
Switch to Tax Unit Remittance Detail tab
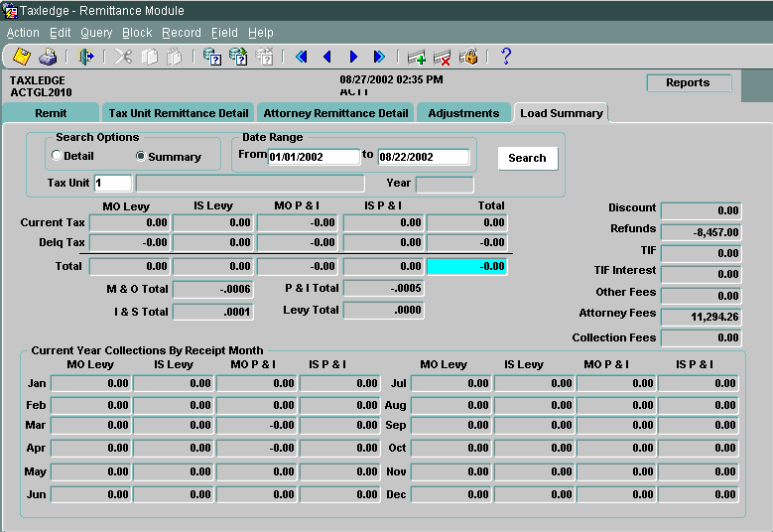[179, 113]
